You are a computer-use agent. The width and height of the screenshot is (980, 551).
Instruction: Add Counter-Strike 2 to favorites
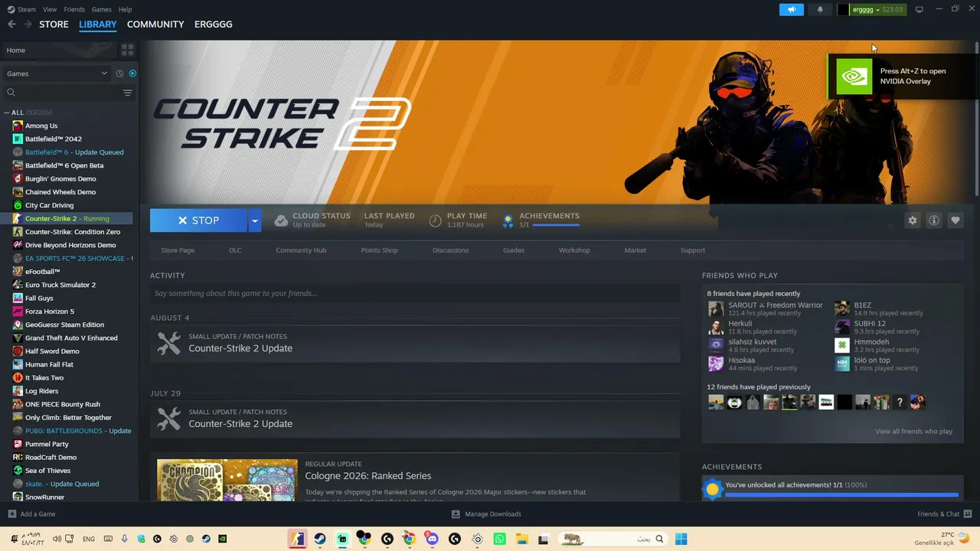(955, 220)
